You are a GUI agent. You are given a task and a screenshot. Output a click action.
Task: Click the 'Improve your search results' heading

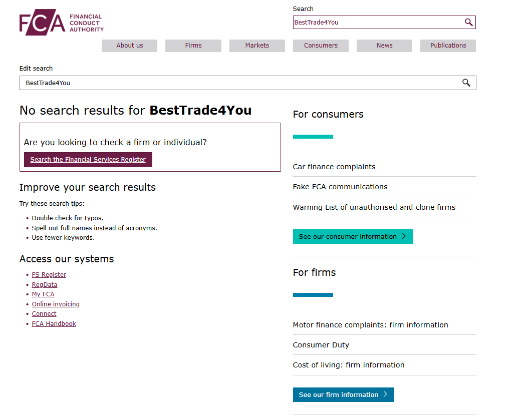point(88,187)
